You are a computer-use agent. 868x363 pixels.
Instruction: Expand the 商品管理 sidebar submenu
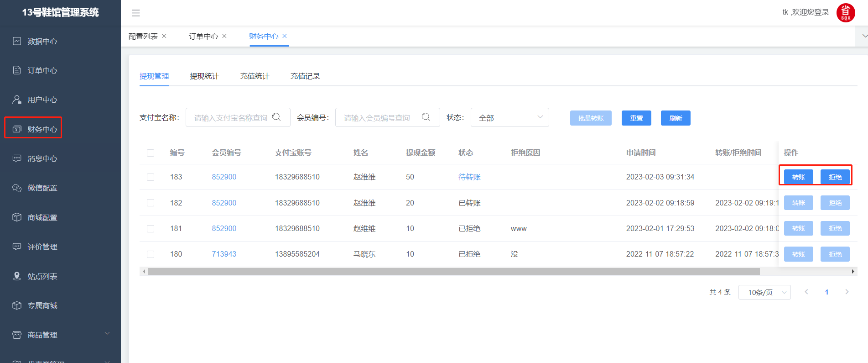point(107,334)
